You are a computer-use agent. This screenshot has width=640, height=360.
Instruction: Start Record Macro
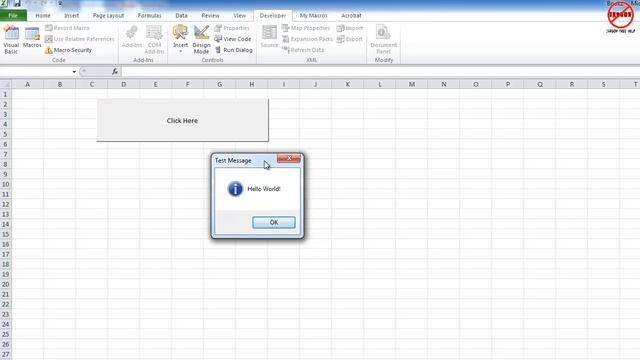[67, 28]
